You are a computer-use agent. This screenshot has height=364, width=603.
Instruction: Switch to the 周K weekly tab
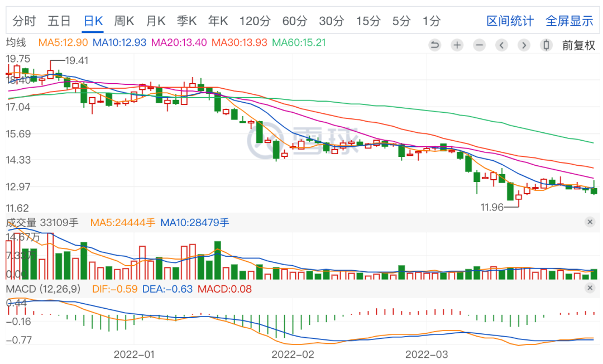(124, 21)
